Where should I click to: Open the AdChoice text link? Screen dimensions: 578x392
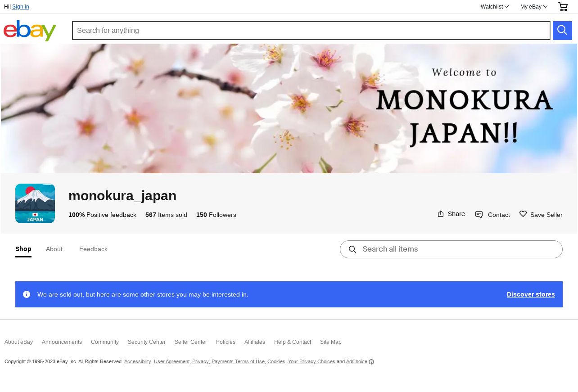(357, 361)
